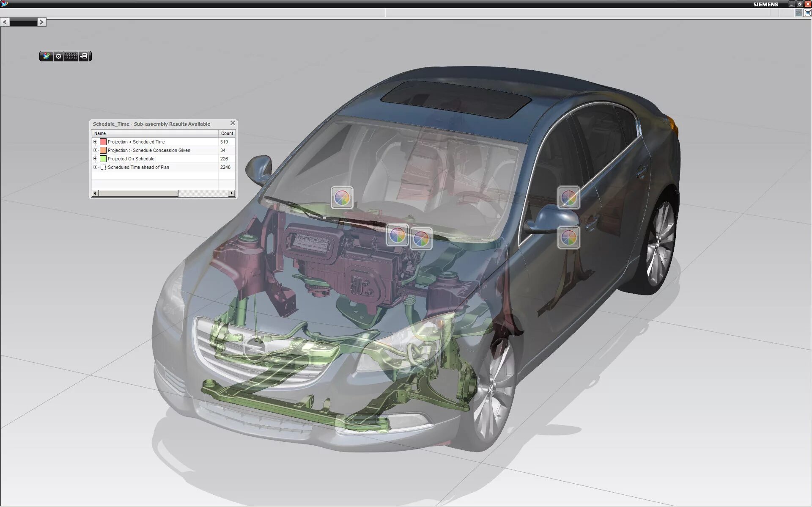The height and width of the screenshot is (507, 812).
Task: Expand 'Scheduled Time ahead of Plan' node
Action: 96,167
